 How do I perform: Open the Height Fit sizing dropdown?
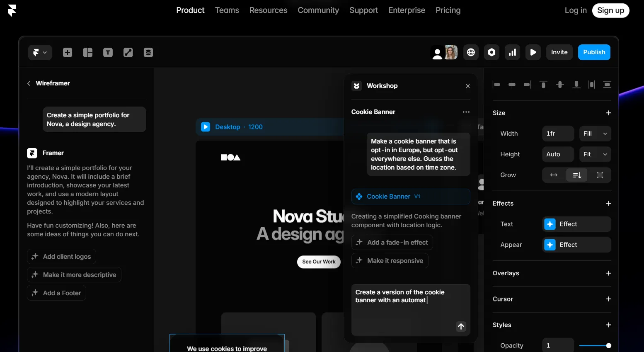[595, 154]
